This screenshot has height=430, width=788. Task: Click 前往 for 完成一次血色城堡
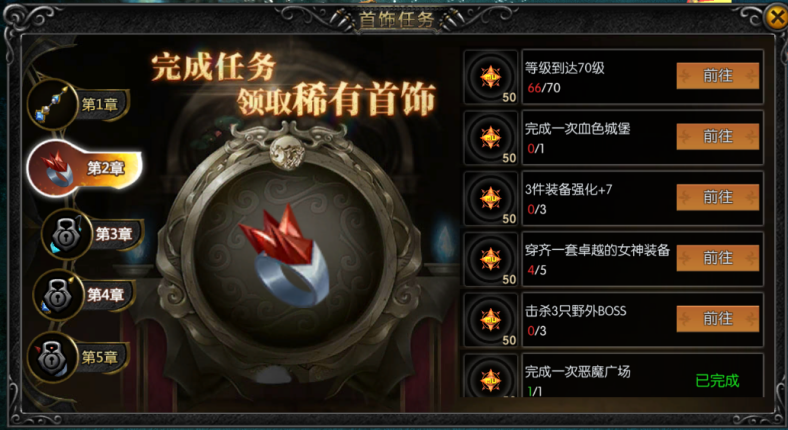(x=718, y=137)
